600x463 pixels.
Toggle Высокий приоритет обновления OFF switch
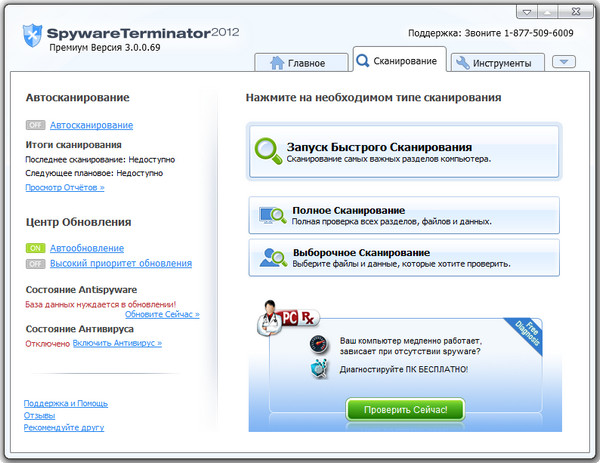pos(36,263)
